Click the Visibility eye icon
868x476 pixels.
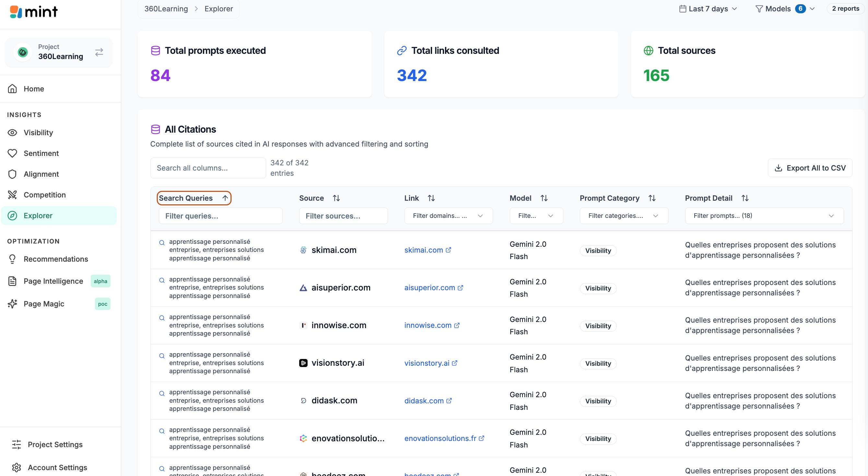tap(12, 133)
